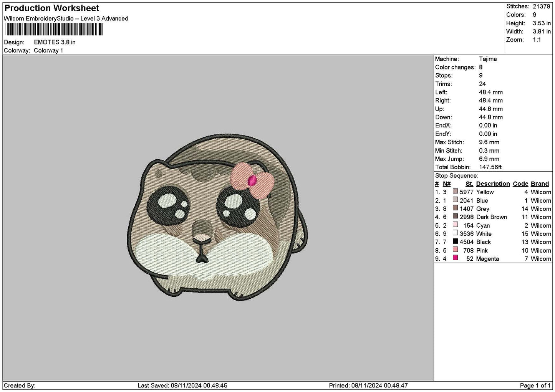Select the 'Wilcom' brand in the Magenta row
The image size is (555, 392).
tap(541, 259)
